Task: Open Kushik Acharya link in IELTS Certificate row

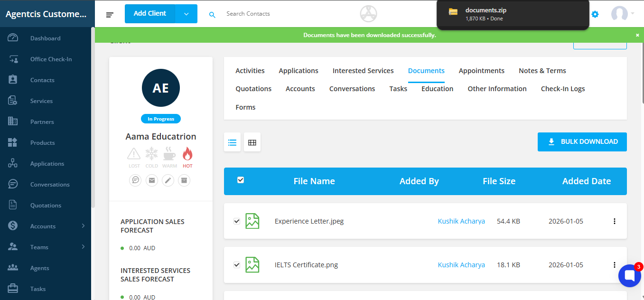Action: [461, 265]
